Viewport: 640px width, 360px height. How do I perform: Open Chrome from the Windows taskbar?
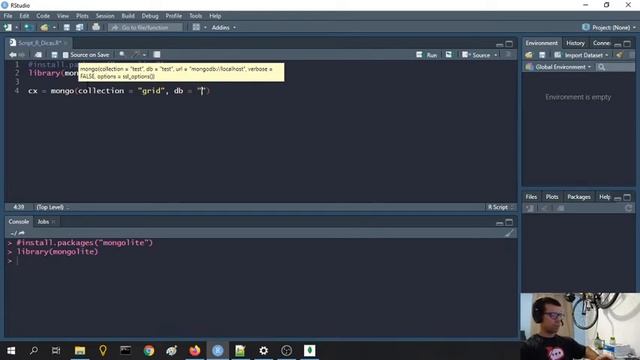pos(149,351)
